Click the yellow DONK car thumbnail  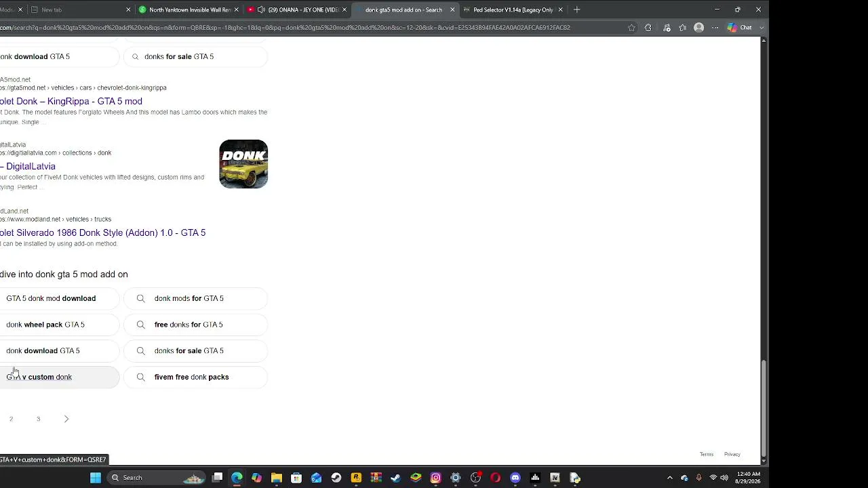[x=243, y=164]
